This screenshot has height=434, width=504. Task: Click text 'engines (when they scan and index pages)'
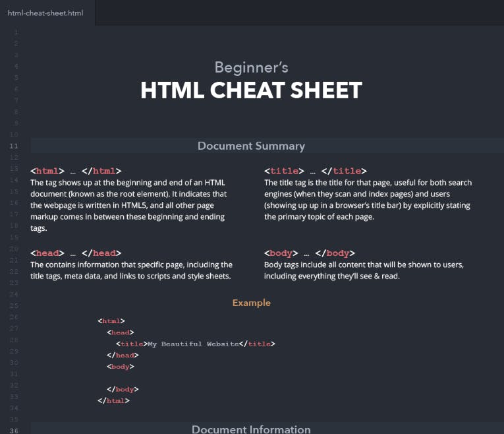click(339, 194)
